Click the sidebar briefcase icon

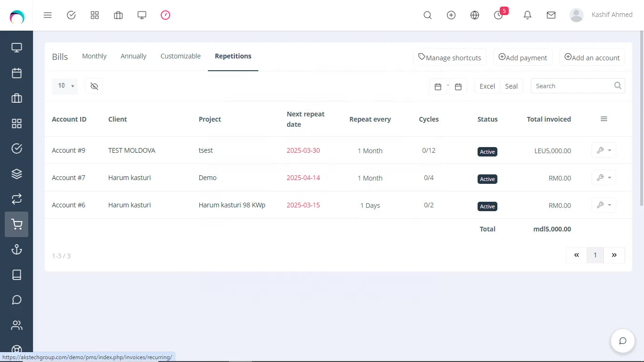(x=17, y=98)
